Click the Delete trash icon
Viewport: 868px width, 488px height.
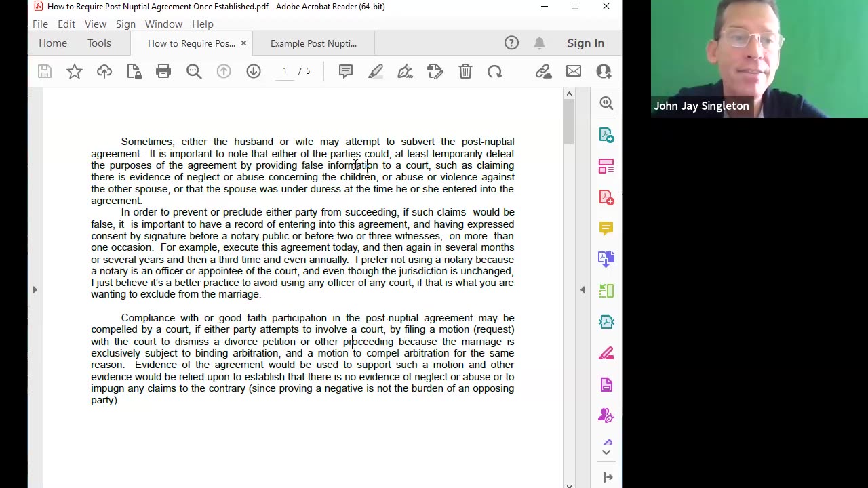[465, 71]
